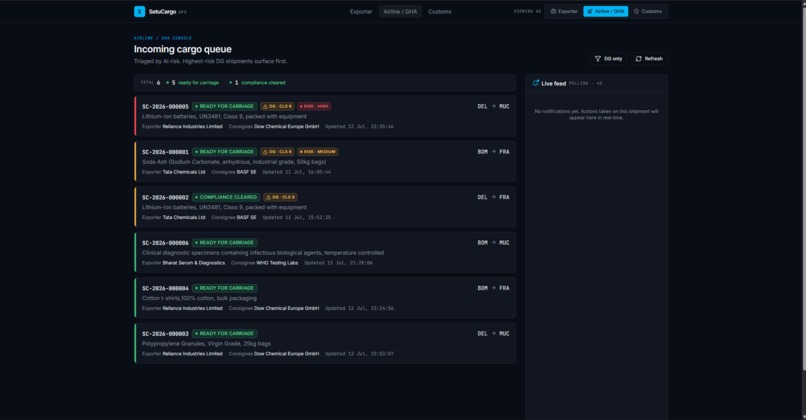The image size is (806, 420).
Task: Click the SetuCargo logo icon
Action: tap(139, 11)
